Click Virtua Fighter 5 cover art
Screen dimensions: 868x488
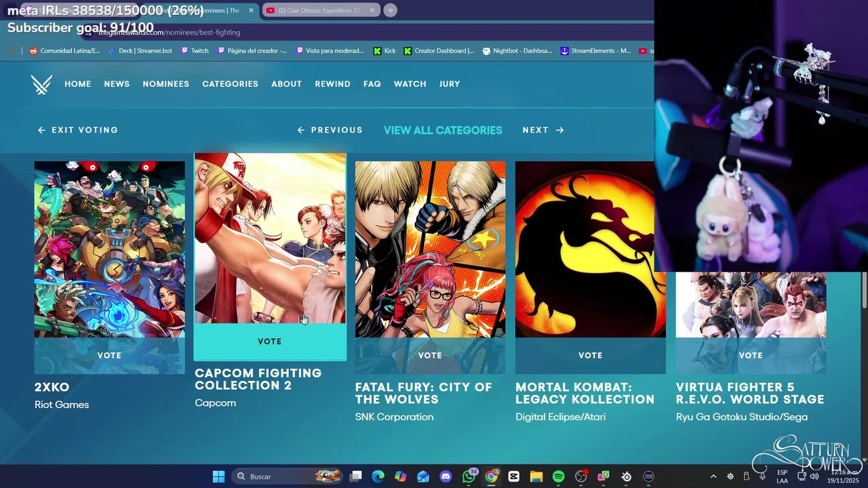(x=751, y=305)
